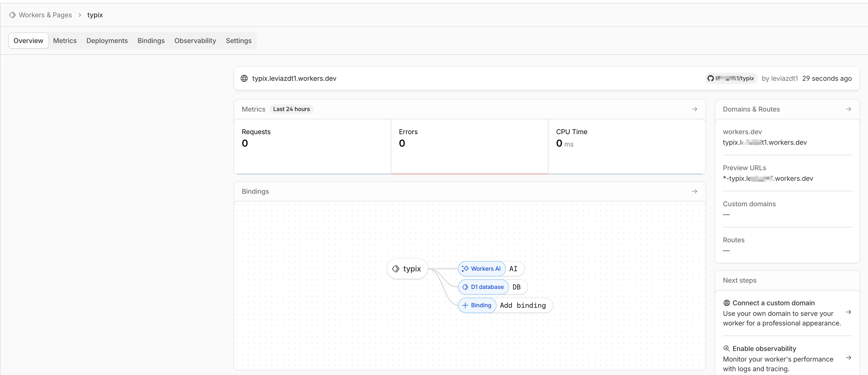Click the Workers & Pages diamond icon
Image resolution: width=868 pixels, height=375 pixels.
(13, 15)
